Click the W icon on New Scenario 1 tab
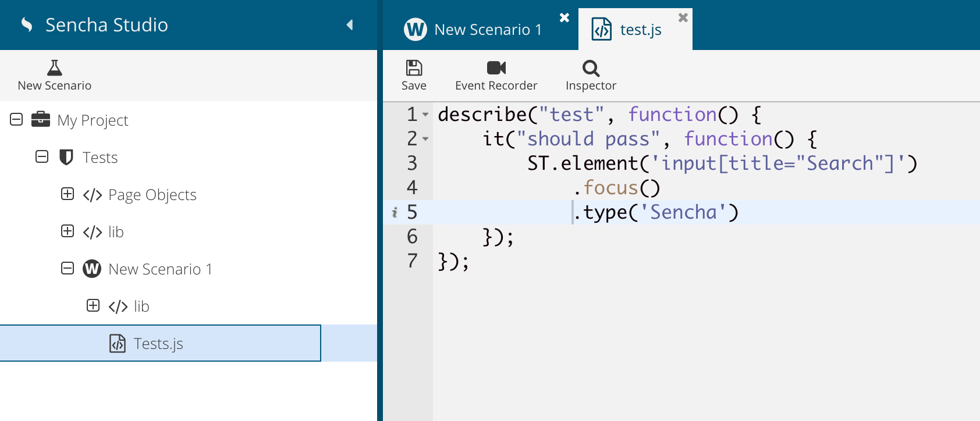Screen dimensions: 980x421 pos(416,29)
